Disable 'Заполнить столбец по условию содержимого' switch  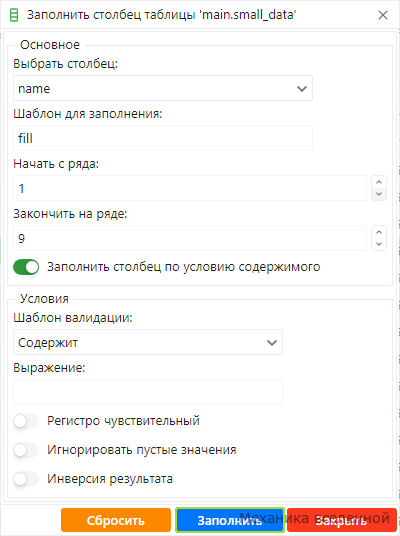pos(26,267)
